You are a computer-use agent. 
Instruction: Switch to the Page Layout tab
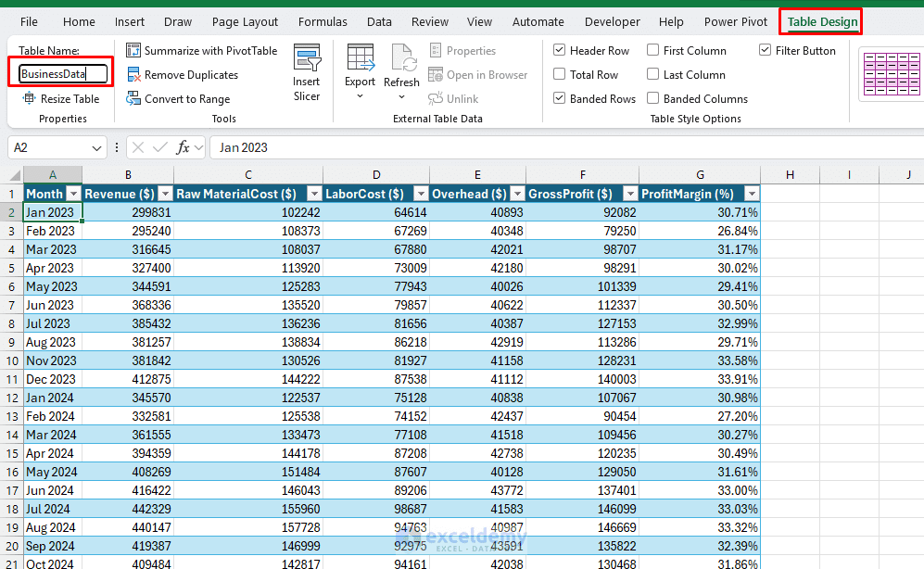[x=246, y=22]
